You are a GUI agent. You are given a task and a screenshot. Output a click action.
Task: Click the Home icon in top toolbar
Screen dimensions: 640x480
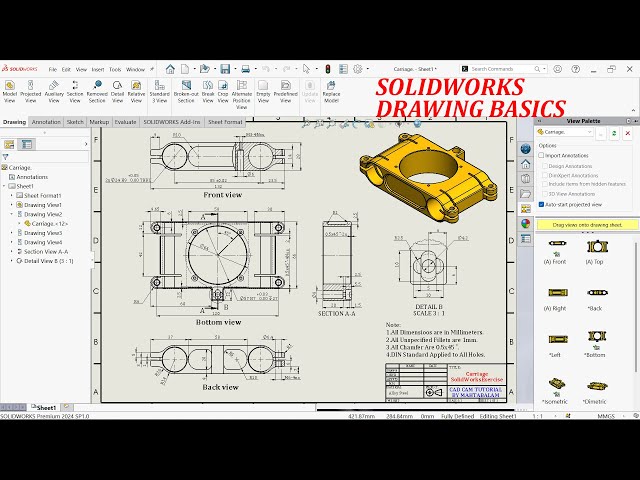170,69
